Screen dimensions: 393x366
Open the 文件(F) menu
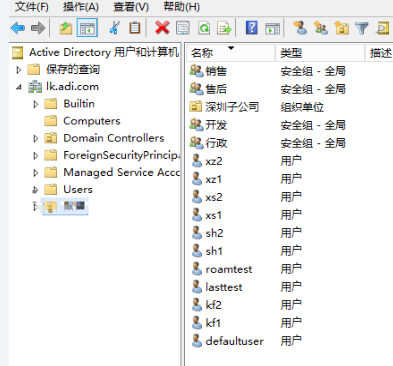[x=32, y=7]
